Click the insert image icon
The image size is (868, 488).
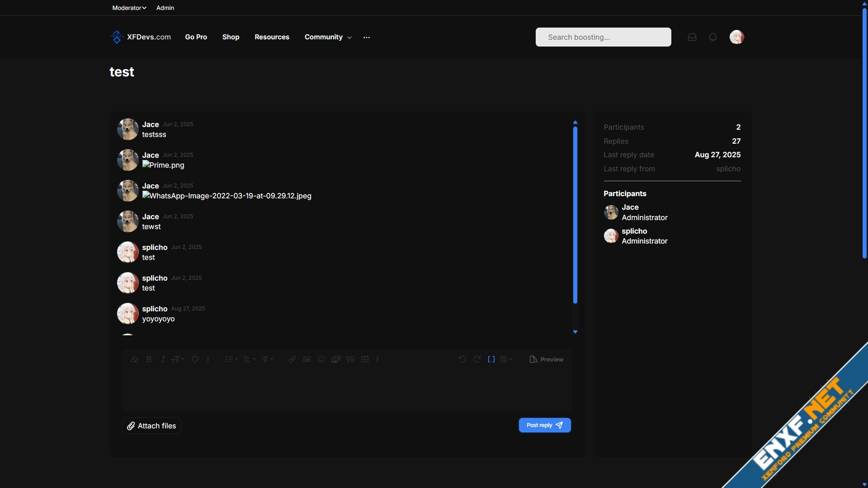(x=307, y=359)
